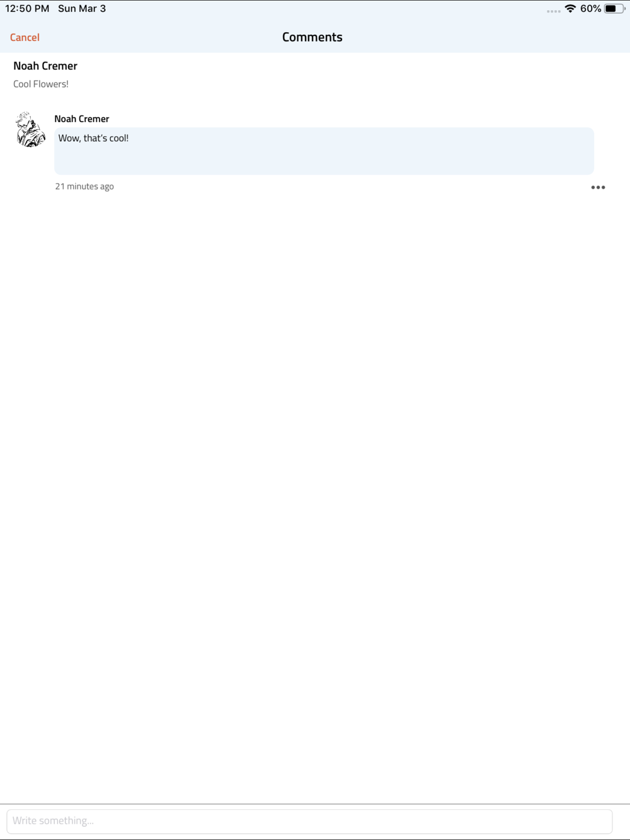This screenshot has width=630, height=840.
Task: Open post author Noah Cremer's profile
Action: [x=45, y=65]
